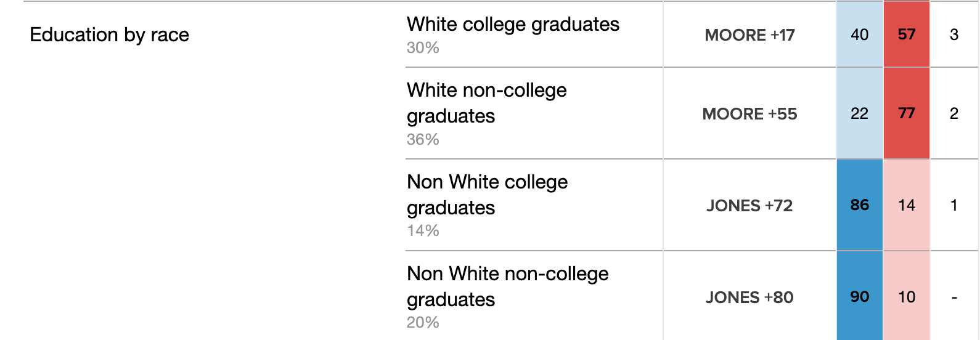Click the 36% share of respondents
The image size is (980, 340).
[423, 139]
